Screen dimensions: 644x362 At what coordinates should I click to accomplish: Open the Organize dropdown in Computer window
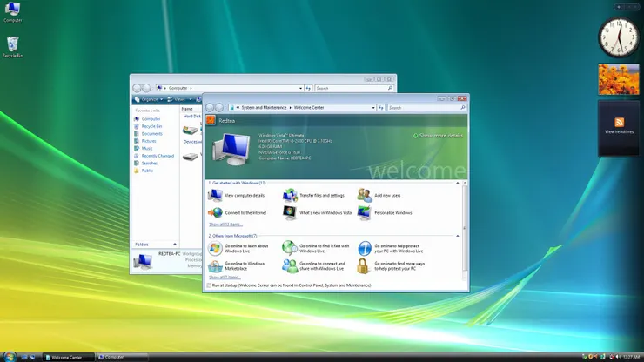(x=149, y=99)
